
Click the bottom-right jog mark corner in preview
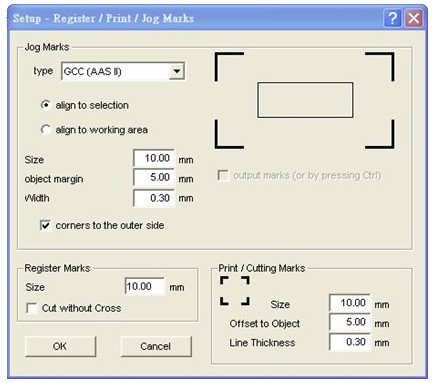[380, 134]
